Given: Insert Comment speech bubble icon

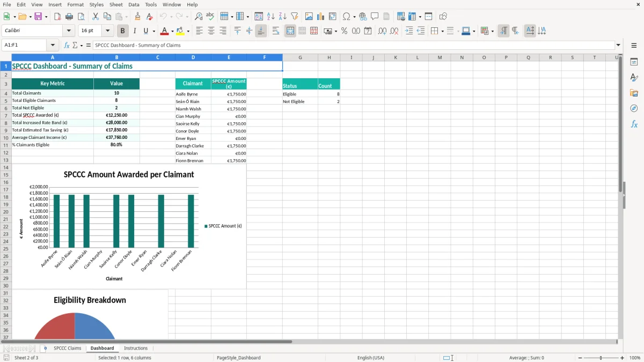Looking at the screenshot, I should 375,17.
